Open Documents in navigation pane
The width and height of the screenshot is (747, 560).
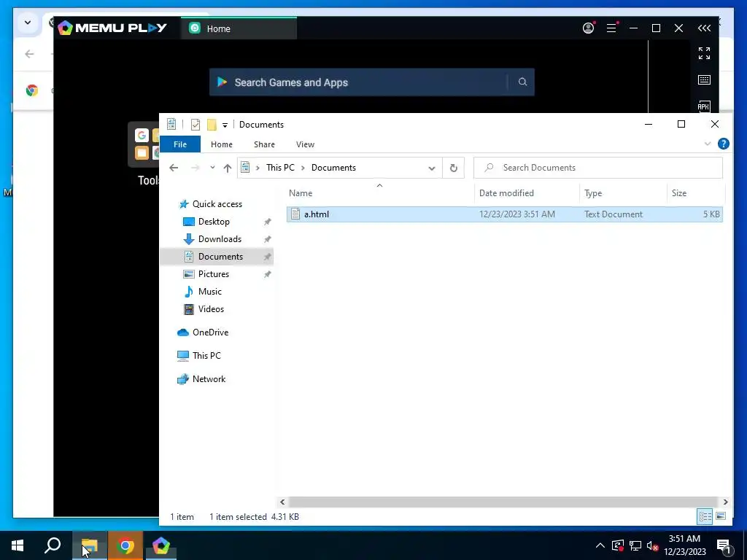click(x=220, y=257)
